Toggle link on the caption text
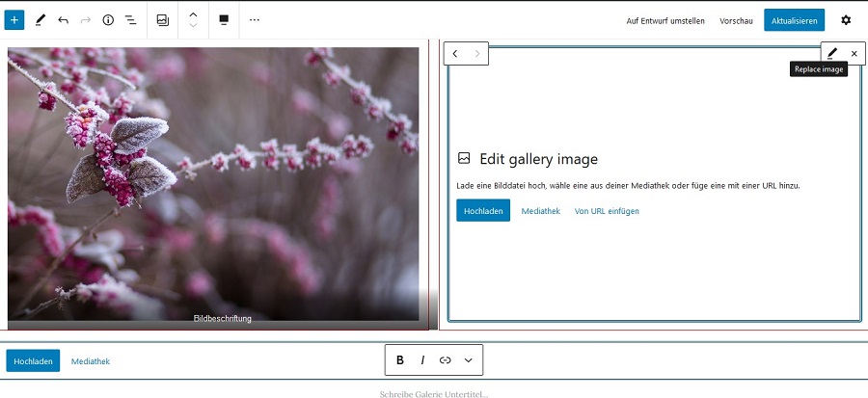 [446, 360]
